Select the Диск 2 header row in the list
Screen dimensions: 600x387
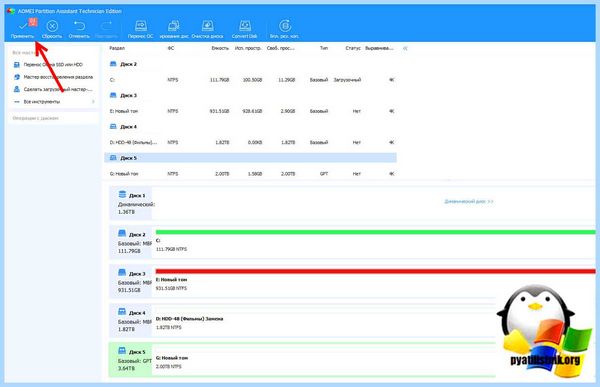(x=250, y=64)
